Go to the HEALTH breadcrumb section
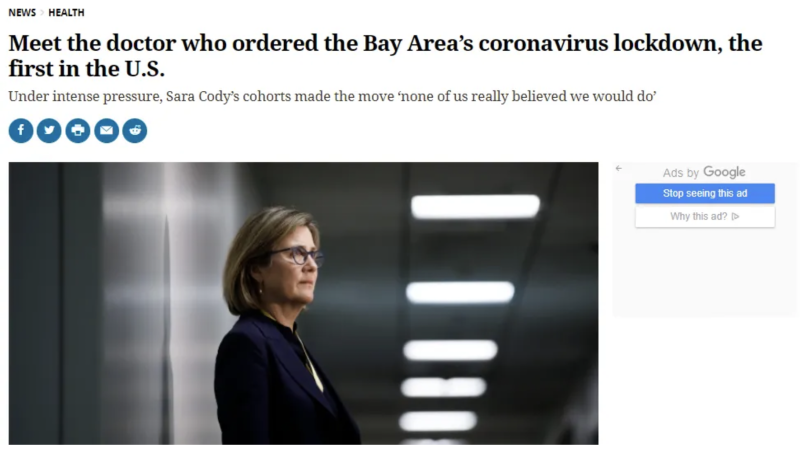 66,13
